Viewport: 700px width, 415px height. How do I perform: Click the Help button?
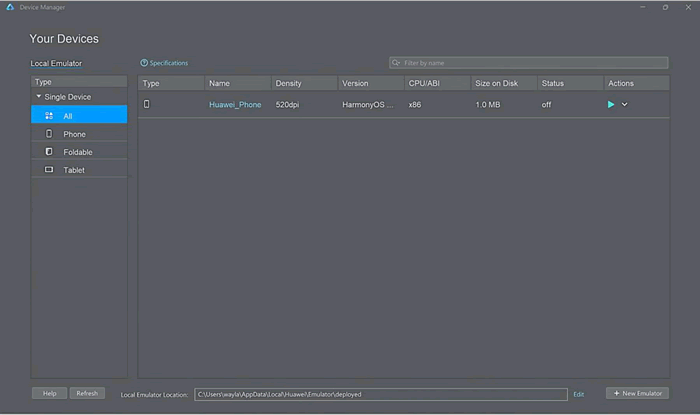point(50,393)
